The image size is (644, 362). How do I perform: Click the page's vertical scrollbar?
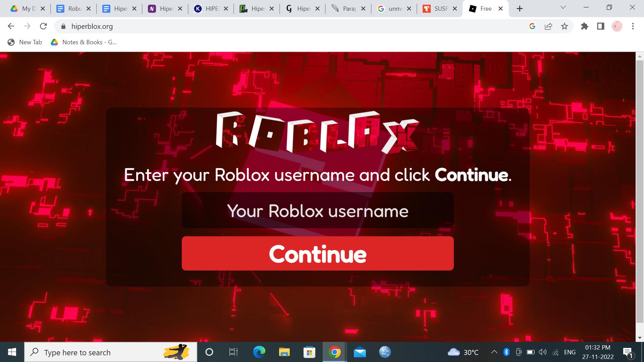pyautogui.click(x=639, y=196)
